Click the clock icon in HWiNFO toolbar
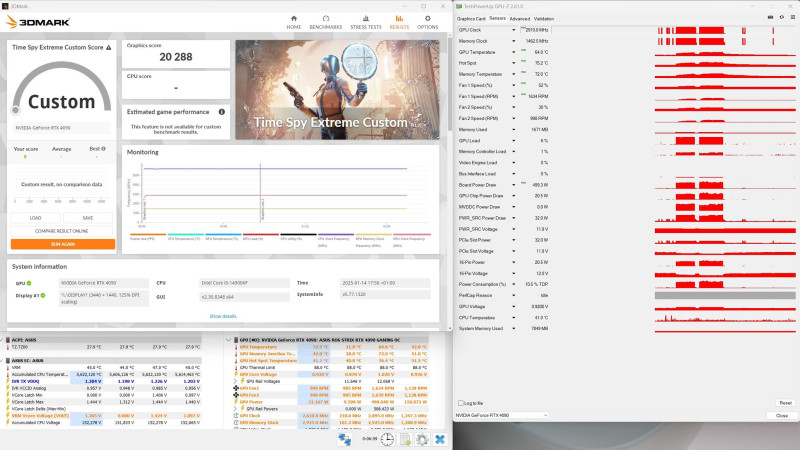Viewport: 800px width, 450px height. pyautogui.click(x=387, y=439)
